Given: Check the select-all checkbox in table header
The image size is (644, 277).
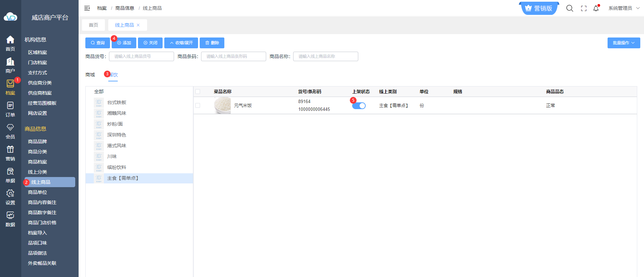Looking at the screenshot, I should click(198, 92).
